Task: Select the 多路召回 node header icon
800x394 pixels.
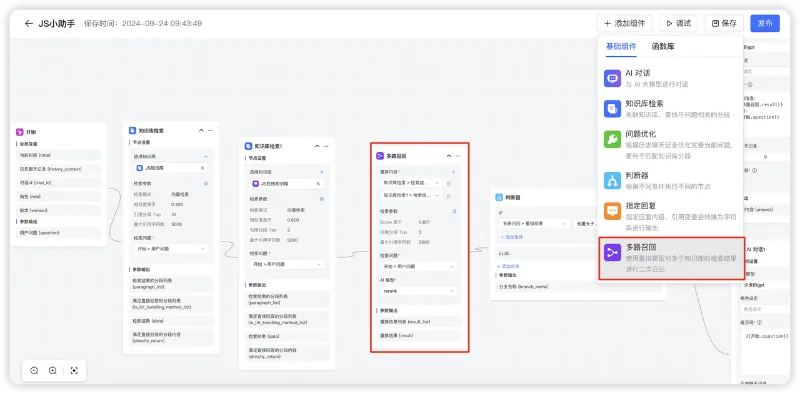Action: pos(380,156)
